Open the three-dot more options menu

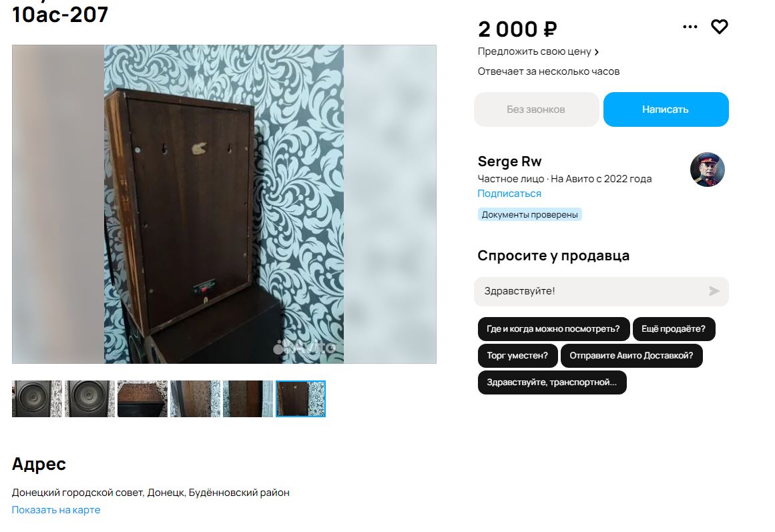click(x=690, y=27)
